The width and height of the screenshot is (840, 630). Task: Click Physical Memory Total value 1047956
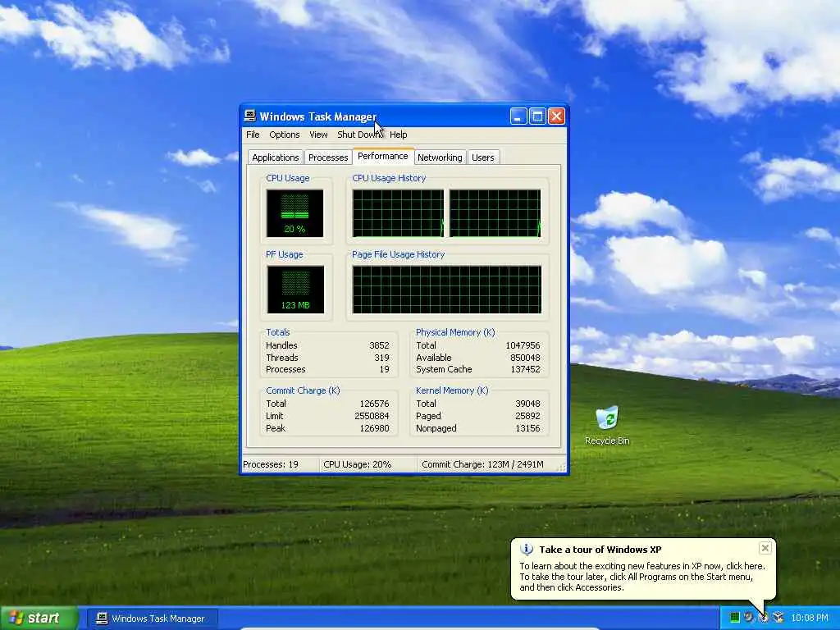point(523,345)
